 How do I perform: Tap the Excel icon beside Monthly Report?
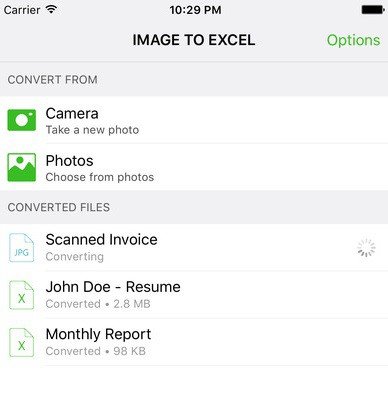[21, 342]
